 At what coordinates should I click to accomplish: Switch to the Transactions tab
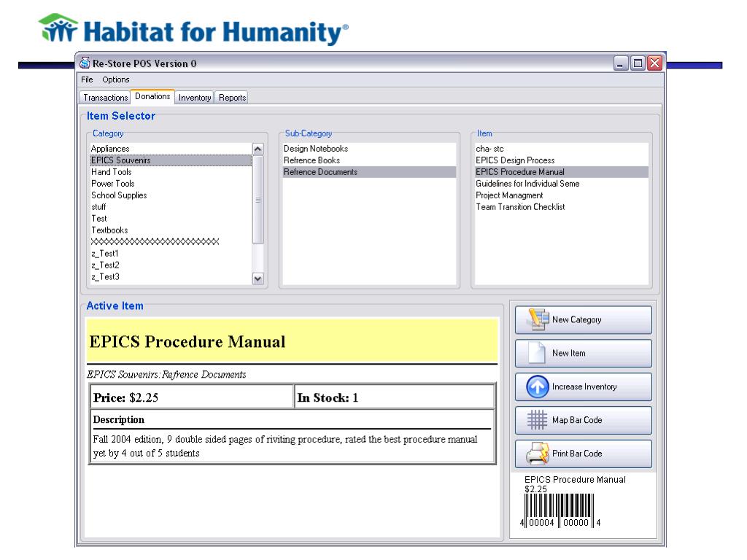(105, 97)
